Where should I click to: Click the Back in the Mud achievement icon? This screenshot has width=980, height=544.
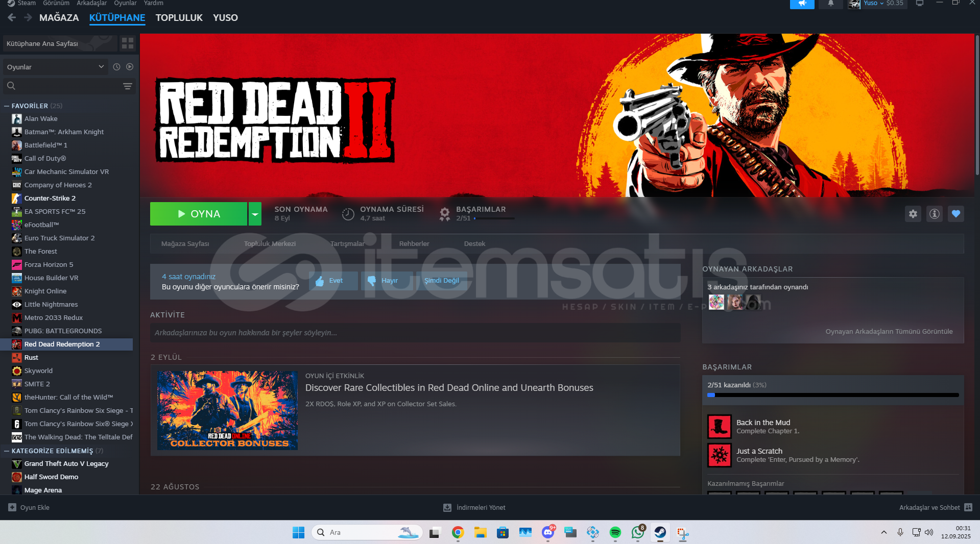(x=719, y=427)
